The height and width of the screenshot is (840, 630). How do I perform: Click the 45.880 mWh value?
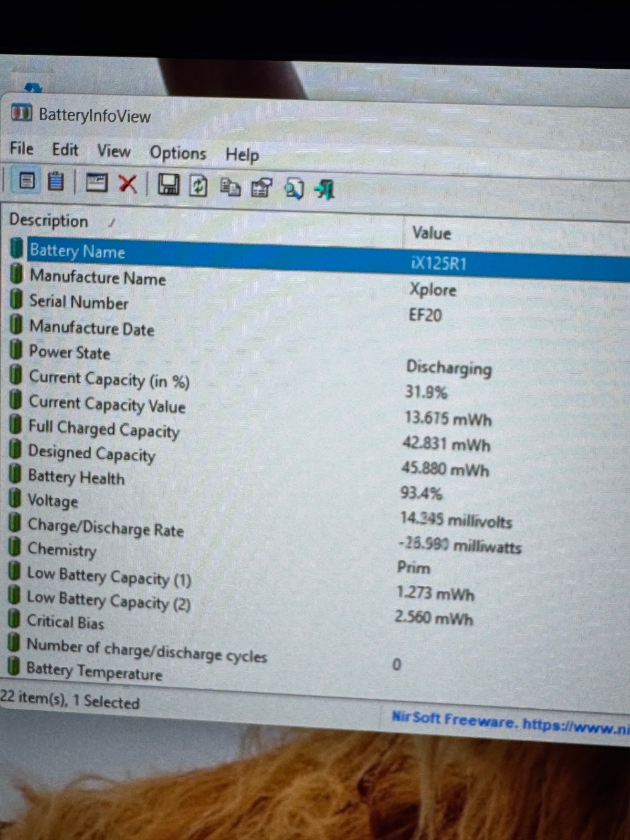click(x=445, y=469)
